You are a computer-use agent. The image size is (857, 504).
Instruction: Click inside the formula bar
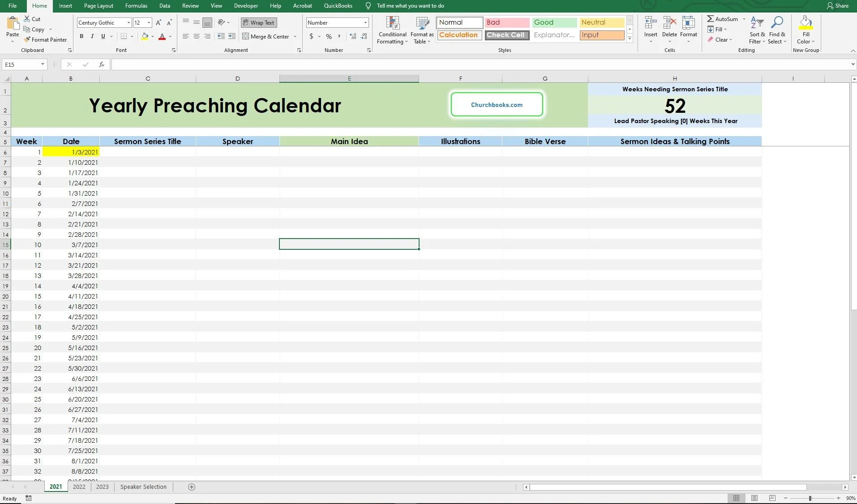click(x=313, y=64)
